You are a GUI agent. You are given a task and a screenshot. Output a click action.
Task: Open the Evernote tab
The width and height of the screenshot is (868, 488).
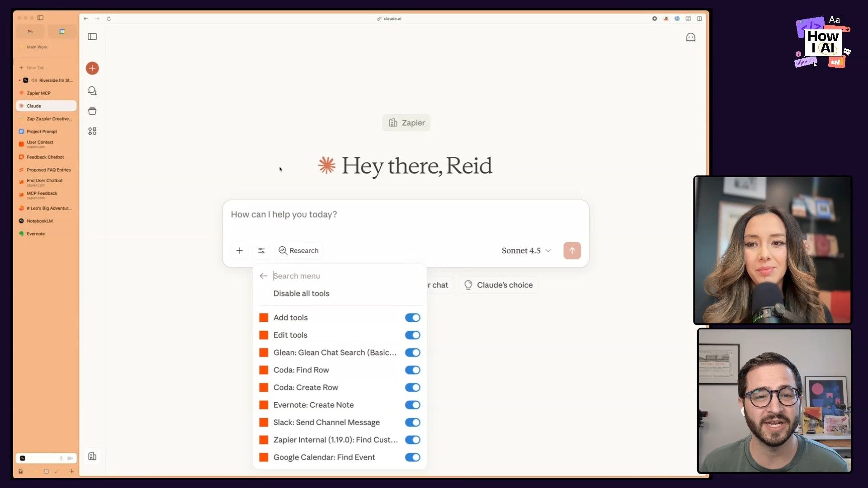(46, 234)
